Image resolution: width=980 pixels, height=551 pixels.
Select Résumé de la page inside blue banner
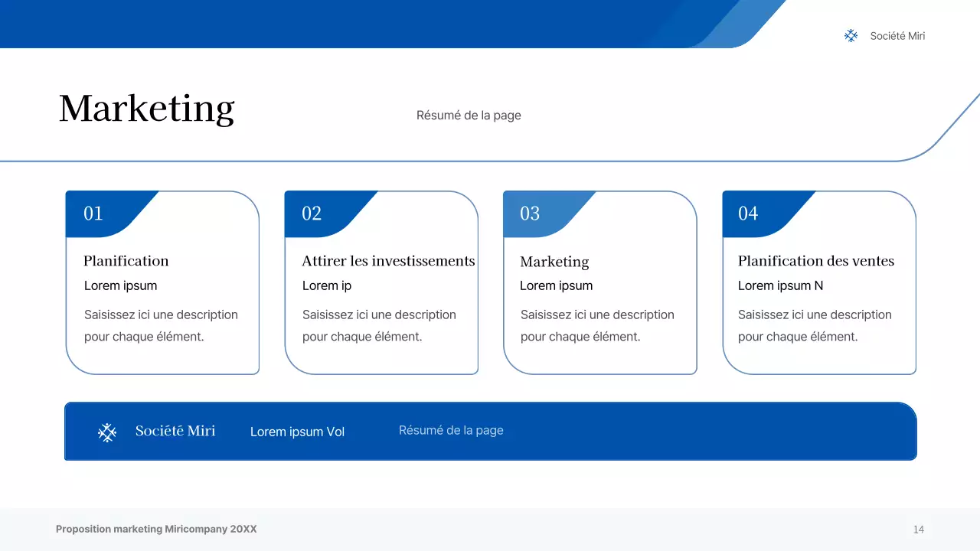451,430
